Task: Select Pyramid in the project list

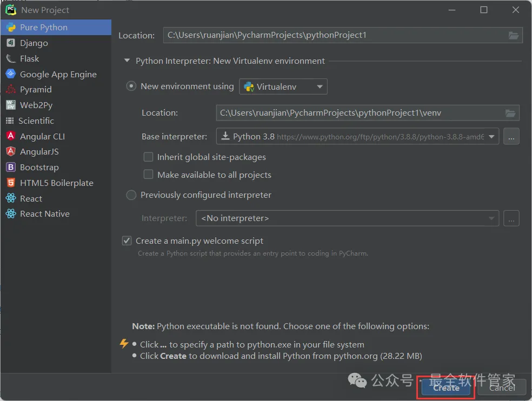Action: pyautogui.click(x=56, y=89)
